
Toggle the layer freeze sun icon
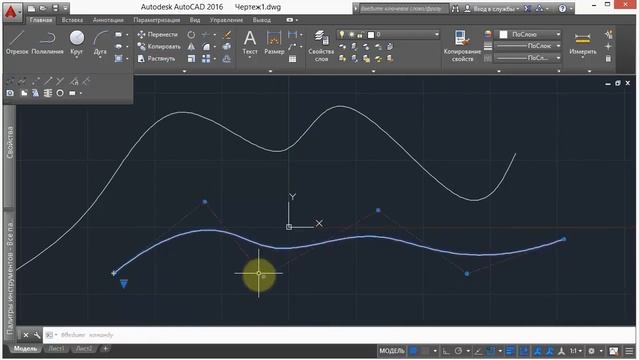[x=351, y=35]
